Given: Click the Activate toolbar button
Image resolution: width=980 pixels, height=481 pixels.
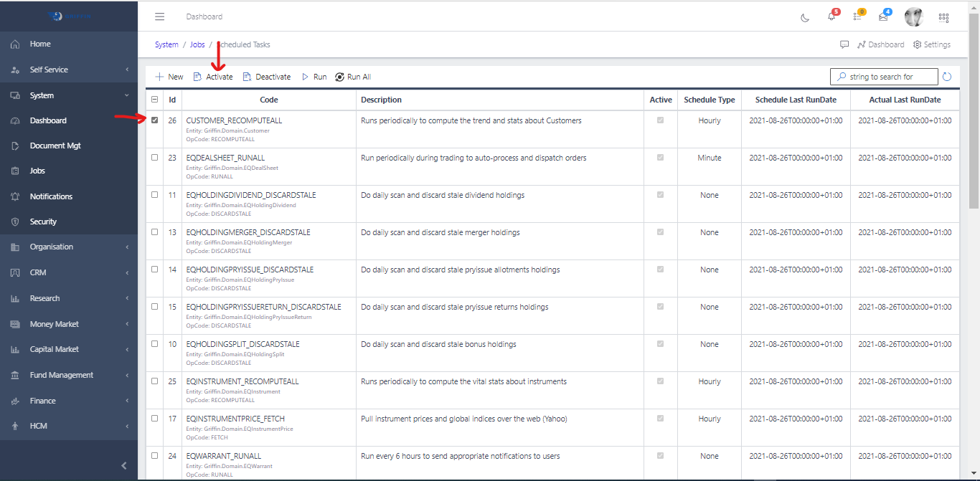Looking at the screenshot, I should (x=213, y=77).
